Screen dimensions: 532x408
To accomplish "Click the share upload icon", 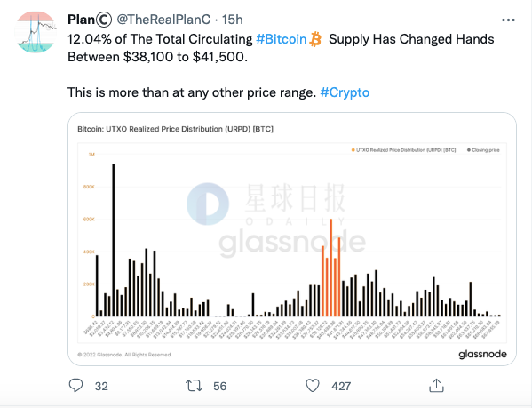I will click(436, 386).
